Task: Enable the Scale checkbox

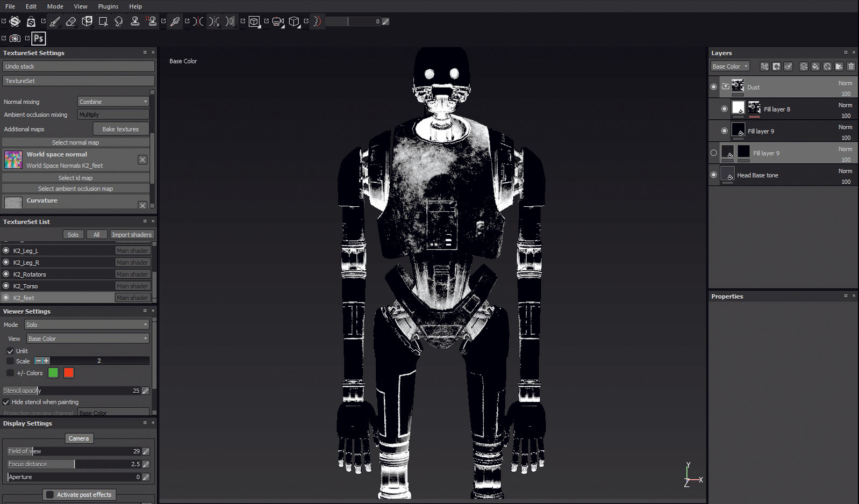Action: click(10, 361)
